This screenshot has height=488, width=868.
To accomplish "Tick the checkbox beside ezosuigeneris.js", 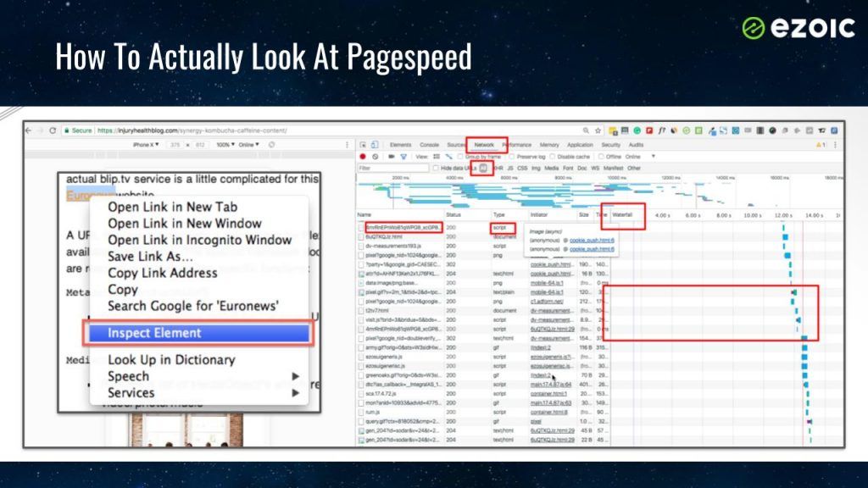I will [x=361, y=357].
